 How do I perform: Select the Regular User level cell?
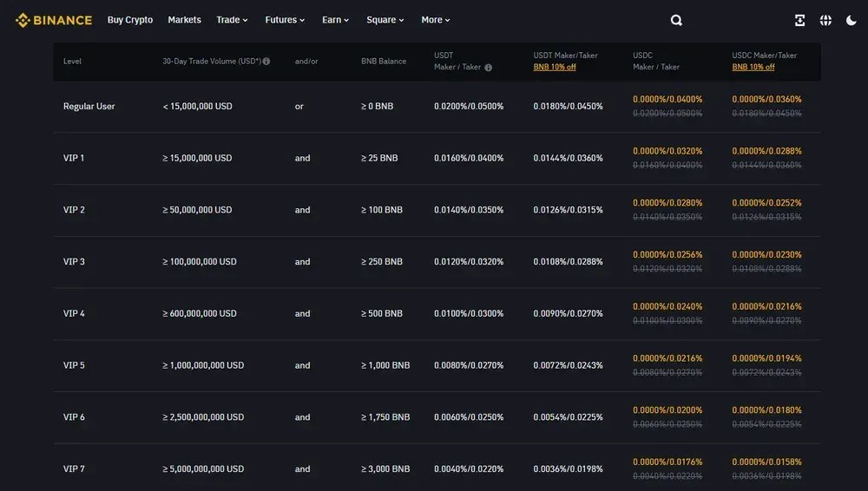pyautogui.click(x=89, y=107)
